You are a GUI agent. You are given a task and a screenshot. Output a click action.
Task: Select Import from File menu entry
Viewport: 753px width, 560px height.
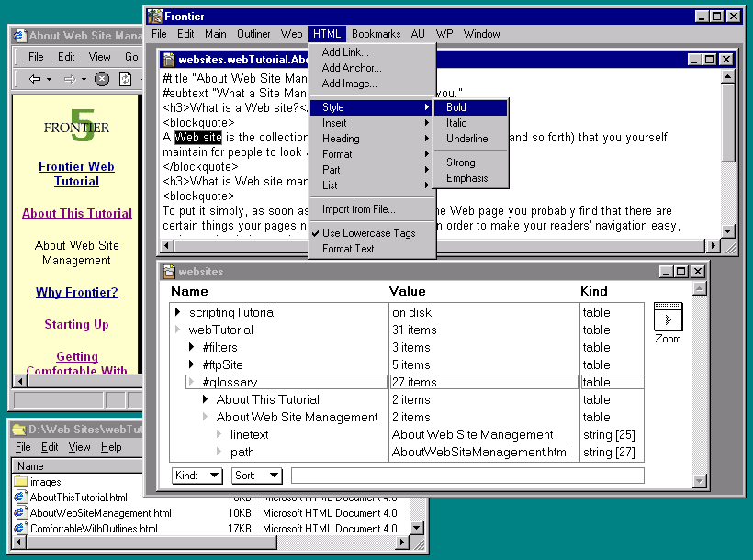pos(358,210)
